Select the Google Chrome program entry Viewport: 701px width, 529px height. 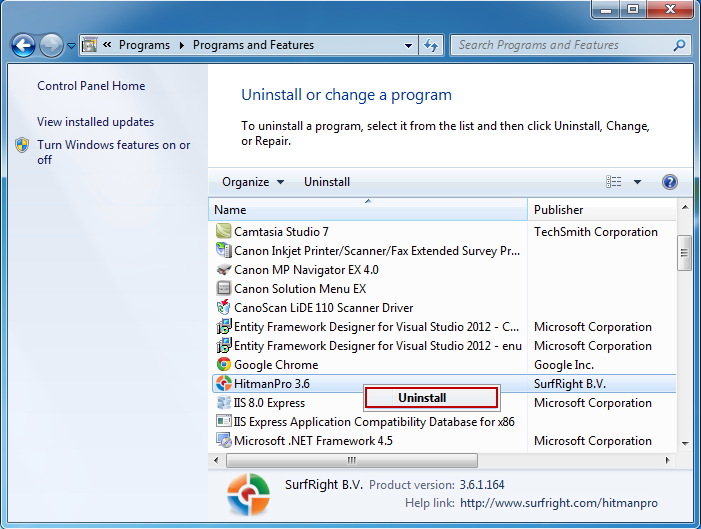276,365
